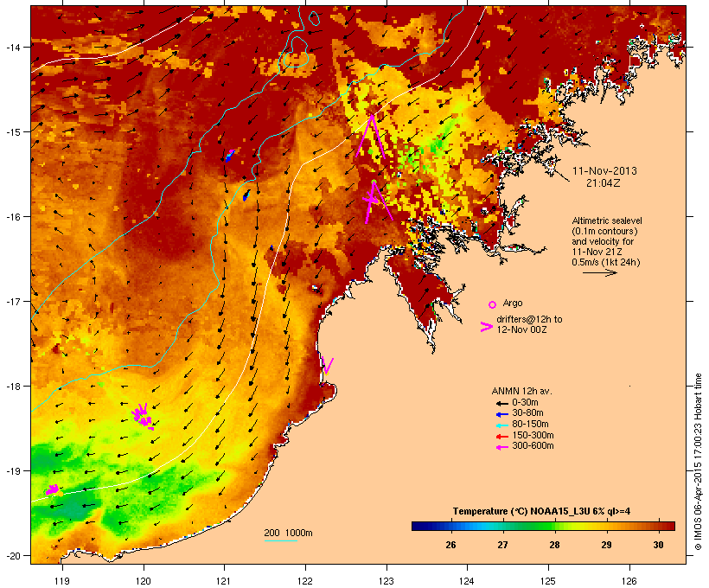Click the 'ANMN 12h av.' heading
Viewport: 709px width, 588px height.
click(x=521, y=391)
